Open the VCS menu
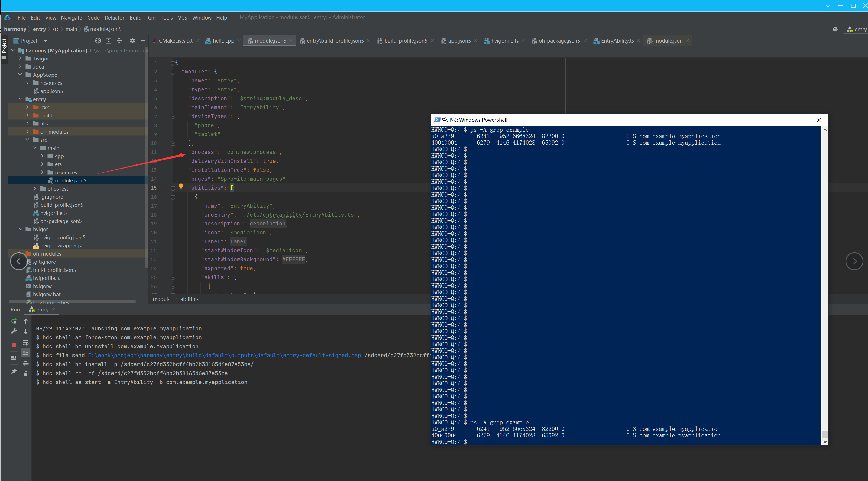Screen dimensions: 868x481 (x=182, y=18)
